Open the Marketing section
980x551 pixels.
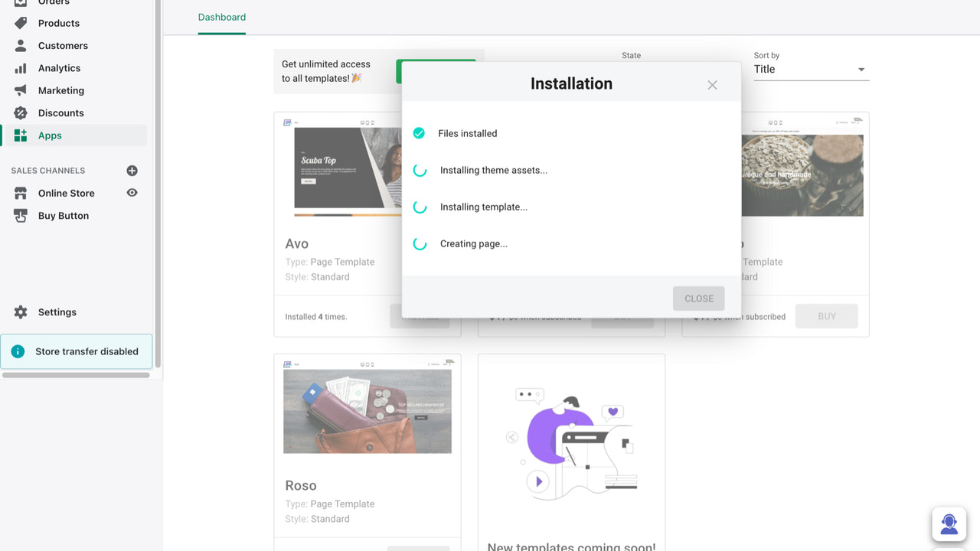click(x=61, y=90)
